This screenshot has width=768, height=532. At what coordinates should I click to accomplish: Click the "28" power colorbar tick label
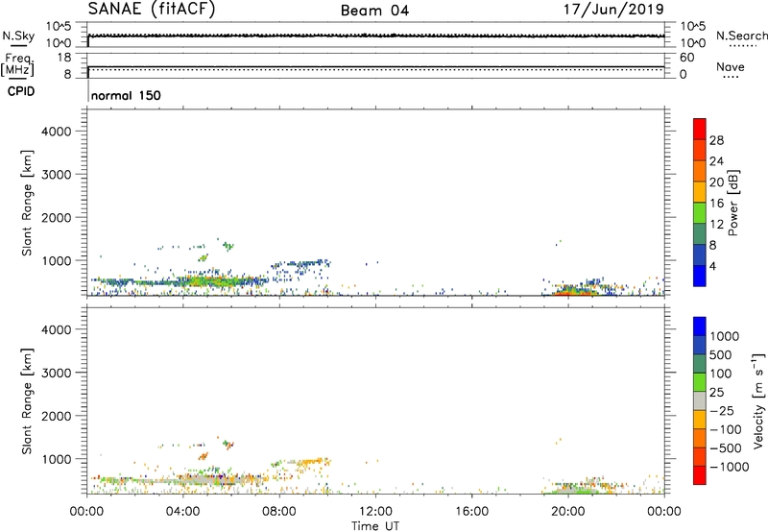pos(716,140)
